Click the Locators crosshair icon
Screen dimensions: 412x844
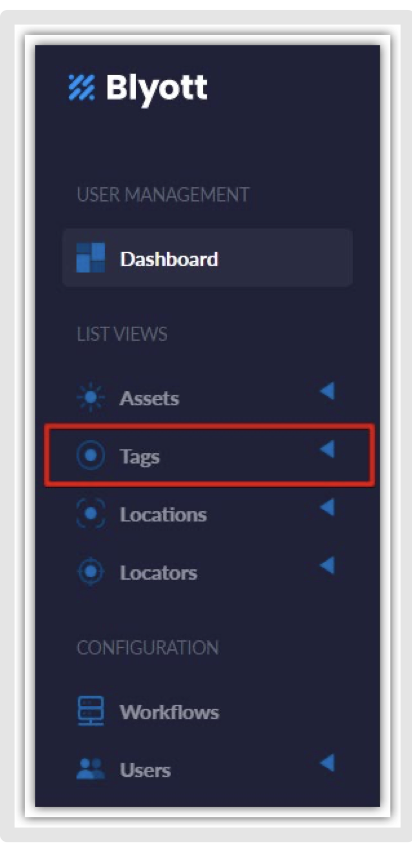click(90, 572)
